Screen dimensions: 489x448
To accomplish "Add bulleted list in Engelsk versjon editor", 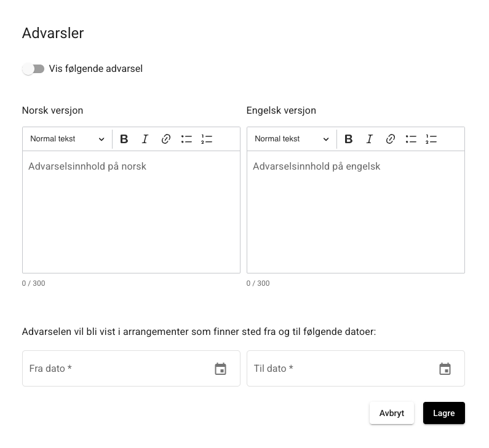I will 411,139.
